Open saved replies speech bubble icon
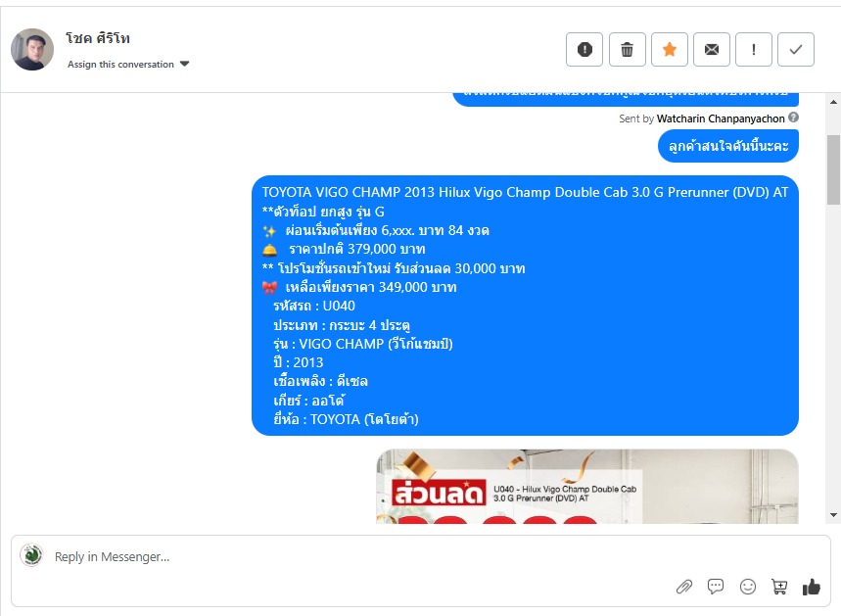 click(x=716, y=587)
